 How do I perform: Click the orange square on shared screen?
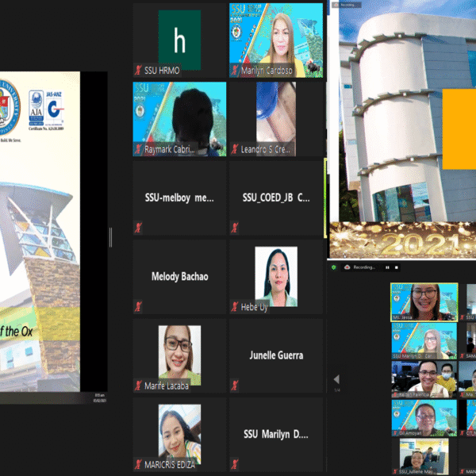tap(459, 129)
